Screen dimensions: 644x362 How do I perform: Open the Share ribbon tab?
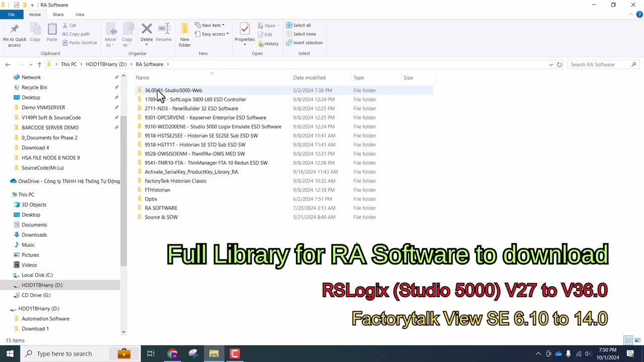coord(58,14)
